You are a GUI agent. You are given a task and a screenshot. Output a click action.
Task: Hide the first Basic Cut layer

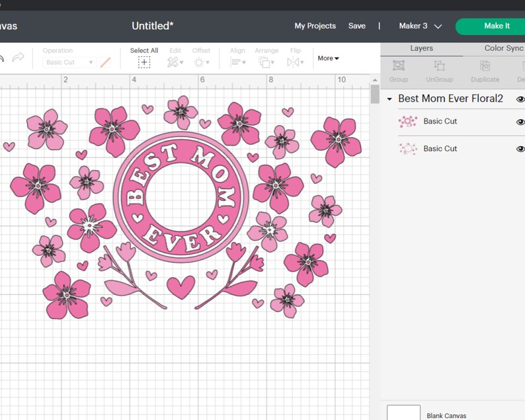(x=520, y=122)
